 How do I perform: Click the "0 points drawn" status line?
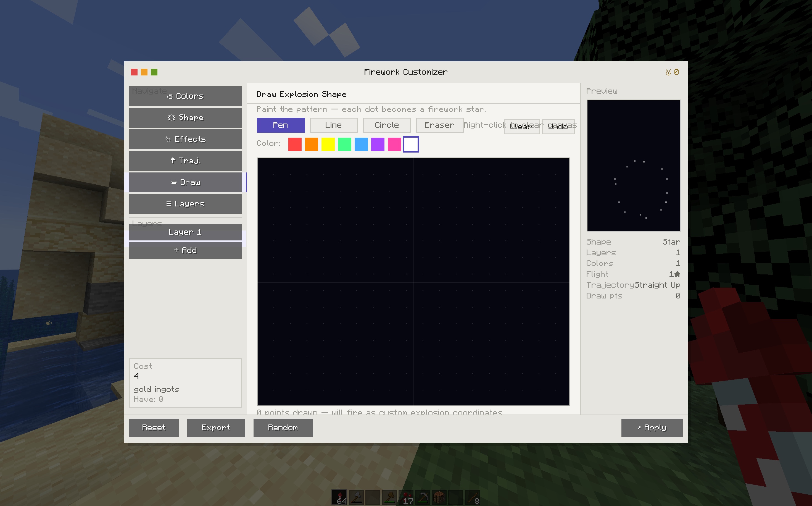pos(379,412)
